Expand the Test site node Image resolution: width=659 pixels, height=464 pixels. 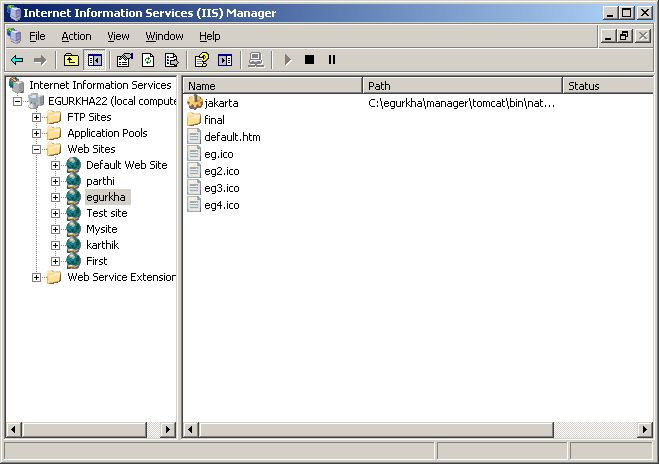pyautogui.click(x=55, y=213)
